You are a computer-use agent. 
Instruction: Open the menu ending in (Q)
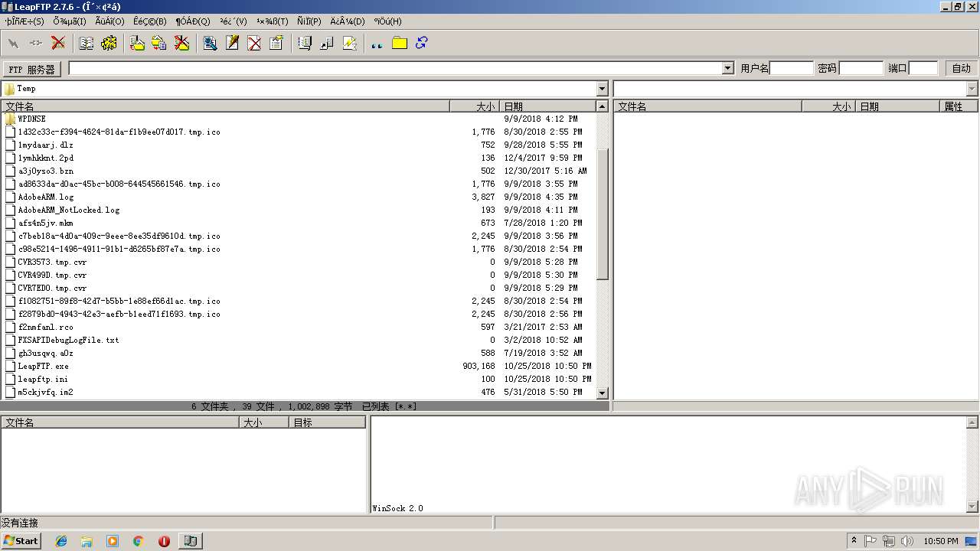pos(193,21)
